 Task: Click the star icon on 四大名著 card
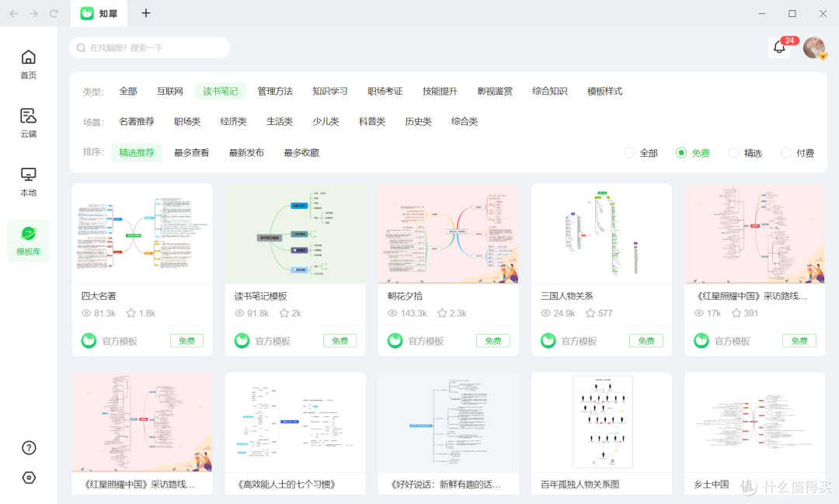point(131,313)
